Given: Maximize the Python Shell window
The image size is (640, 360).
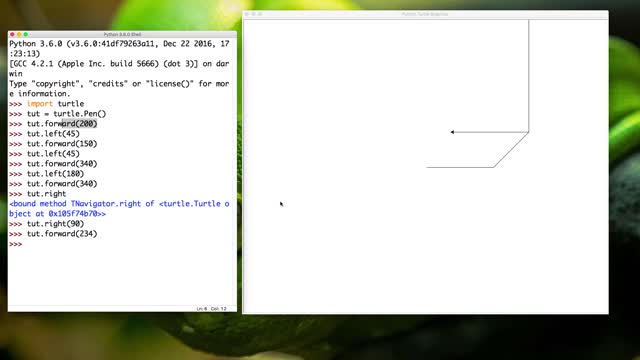Looking at the screenshot, I should (x=25, y=35).
